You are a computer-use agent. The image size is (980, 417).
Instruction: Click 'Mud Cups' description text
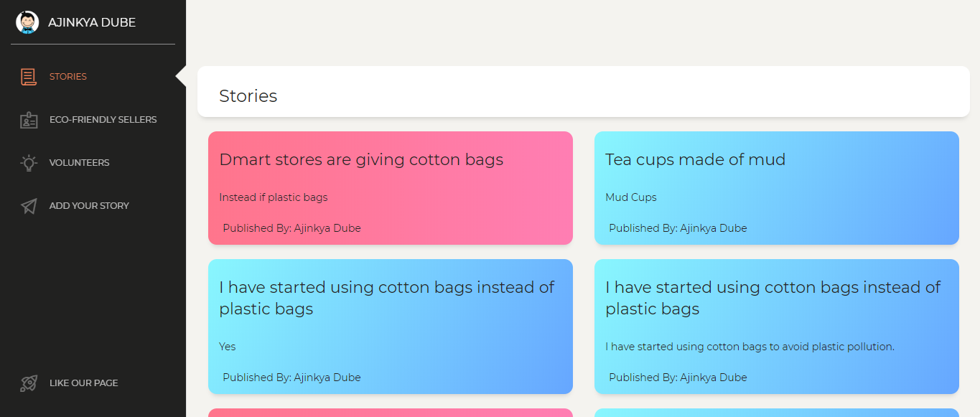pos(630,197)
